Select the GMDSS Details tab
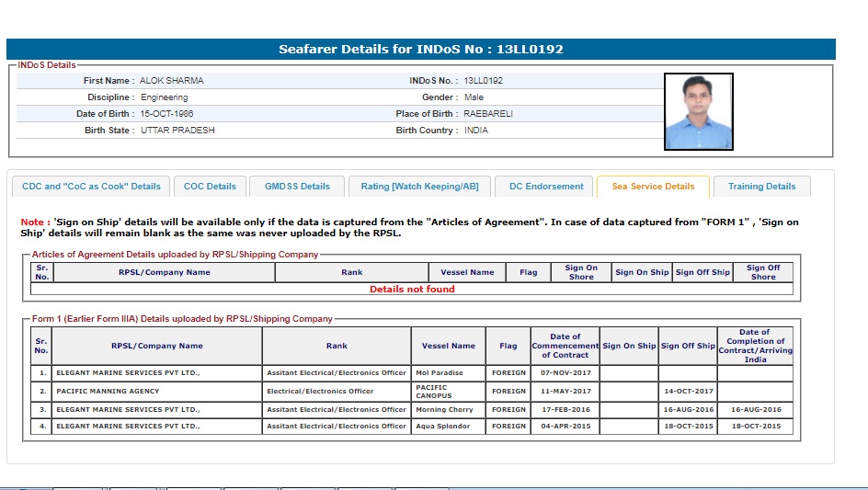This screenshot has width=868, height=490. coord(297,187)
